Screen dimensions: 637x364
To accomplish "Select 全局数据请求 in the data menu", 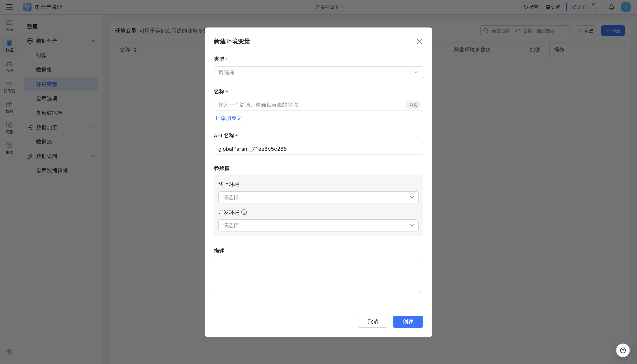I will [x=61, y=171].
